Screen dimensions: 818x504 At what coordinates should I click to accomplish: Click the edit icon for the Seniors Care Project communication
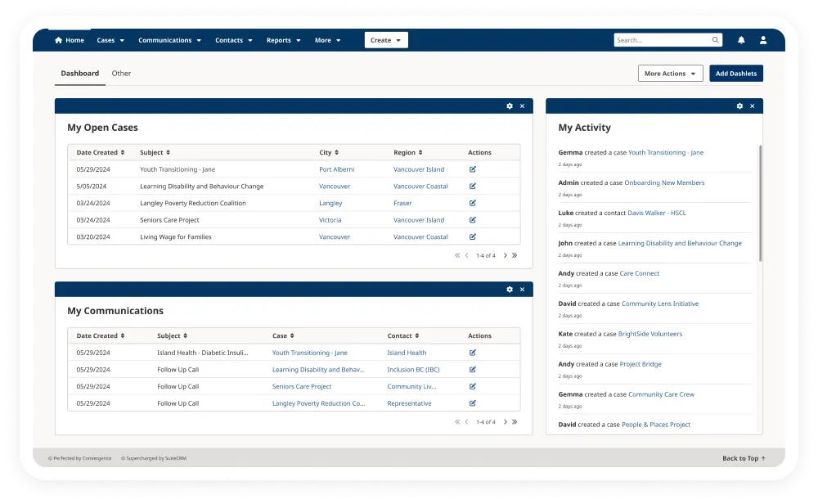coord(471,386)
